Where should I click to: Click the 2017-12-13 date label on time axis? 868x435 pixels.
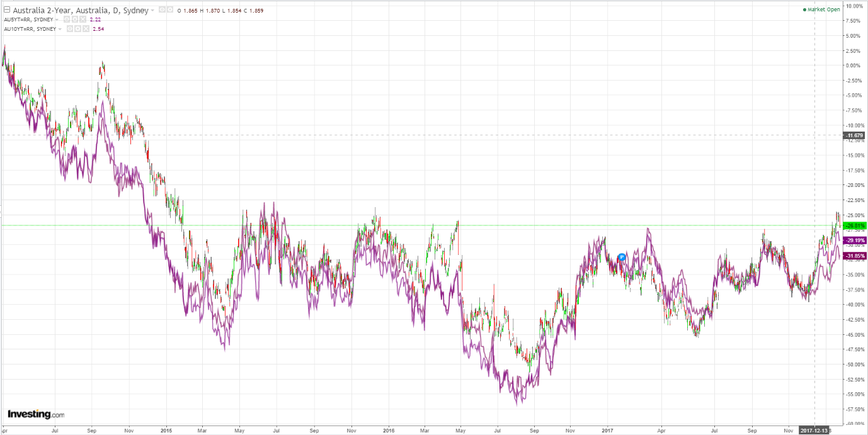(x=813, y=431)
